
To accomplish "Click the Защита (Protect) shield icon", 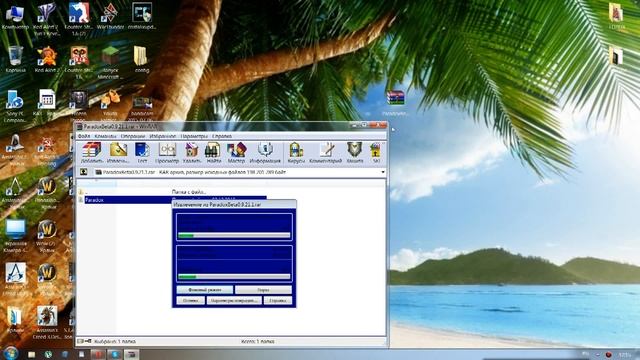I will [355, 153].
